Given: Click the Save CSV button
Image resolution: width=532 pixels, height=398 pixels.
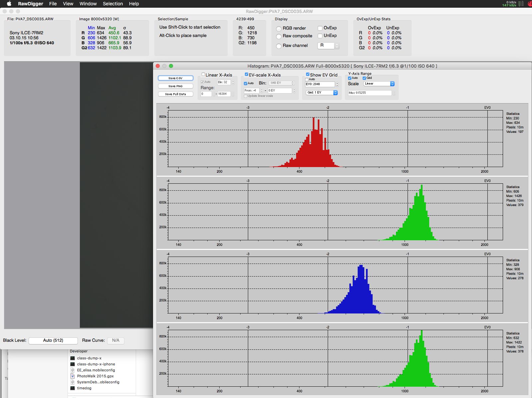Looking at the screenshot, I should coord(175,78).
